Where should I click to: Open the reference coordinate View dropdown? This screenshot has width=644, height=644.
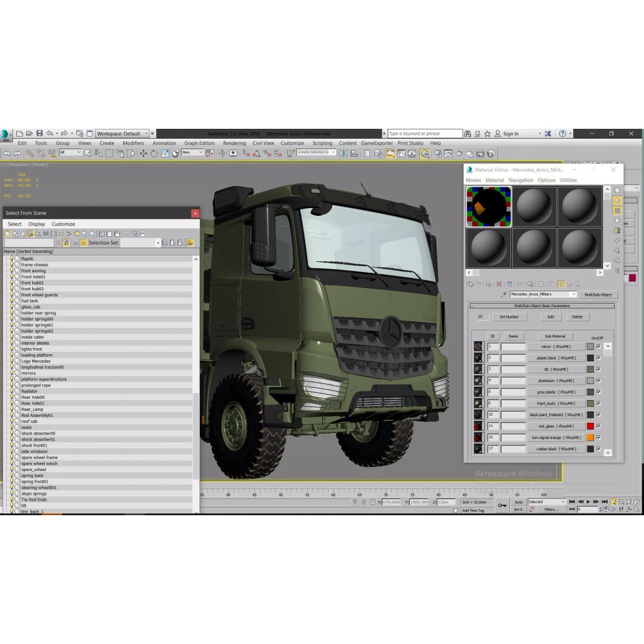pos(192,153)
